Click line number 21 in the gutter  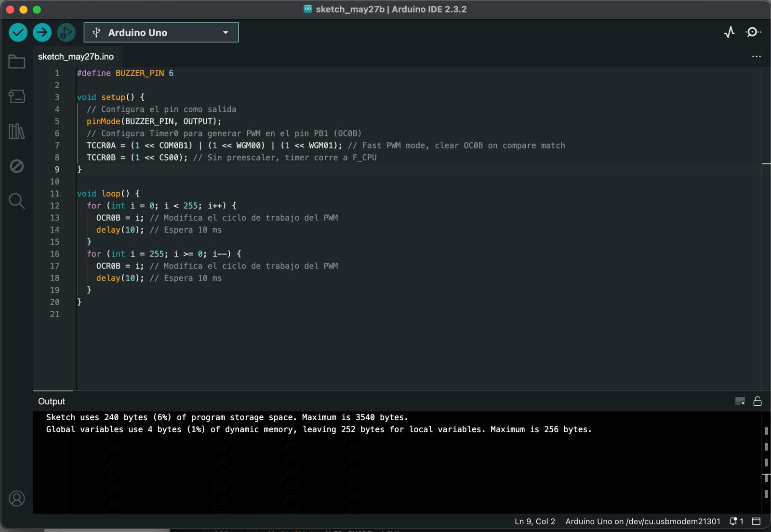pyautogui.click(x=55, y=314)
